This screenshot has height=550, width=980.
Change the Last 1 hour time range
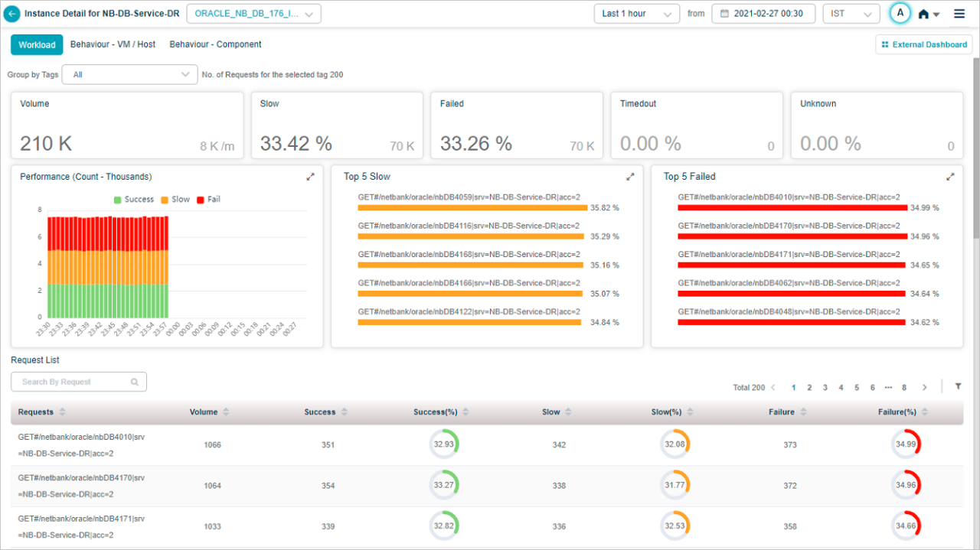636,13
